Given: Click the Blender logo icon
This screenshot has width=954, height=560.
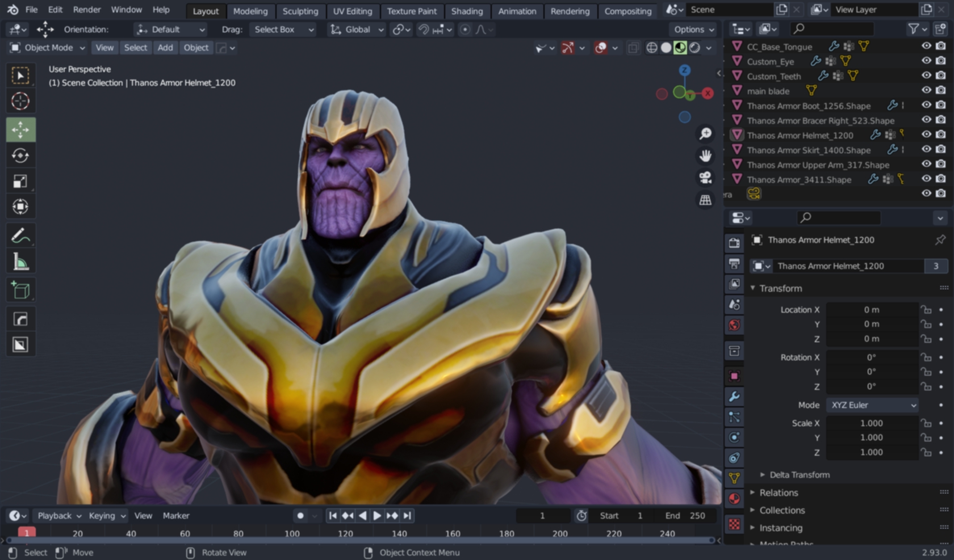Looking at the screenshot, I should coord(12,10).
